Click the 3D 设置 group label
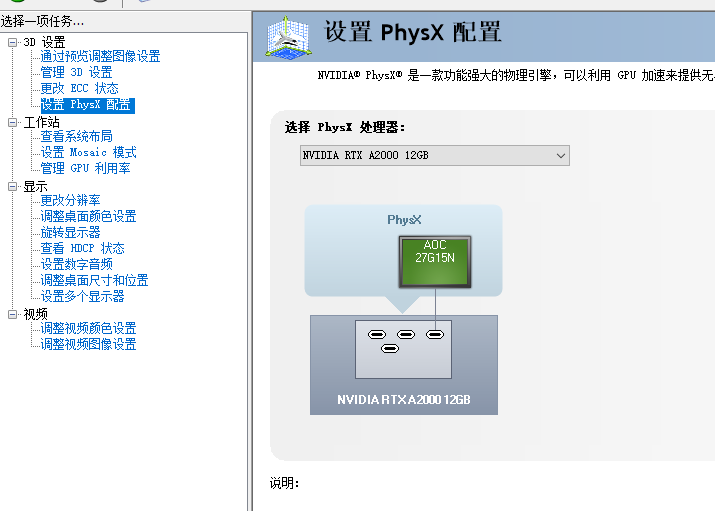 pos(44,42)
